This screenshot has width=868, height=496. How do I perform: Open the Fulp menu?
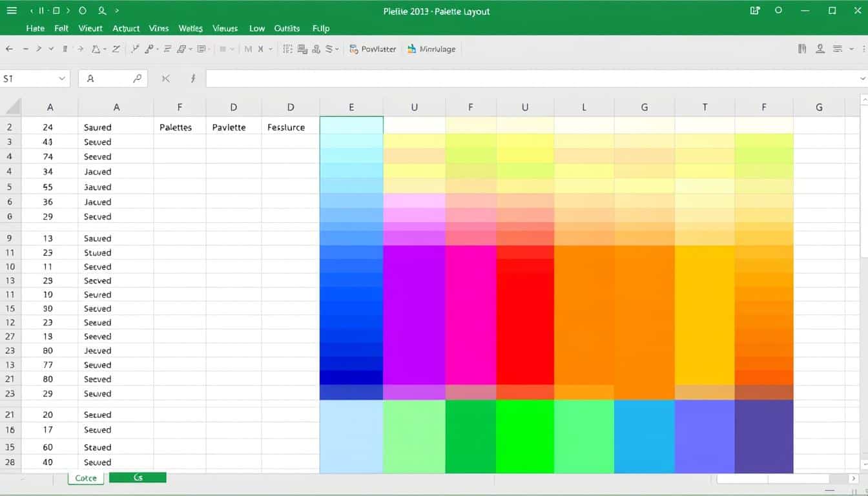[321, 28]
